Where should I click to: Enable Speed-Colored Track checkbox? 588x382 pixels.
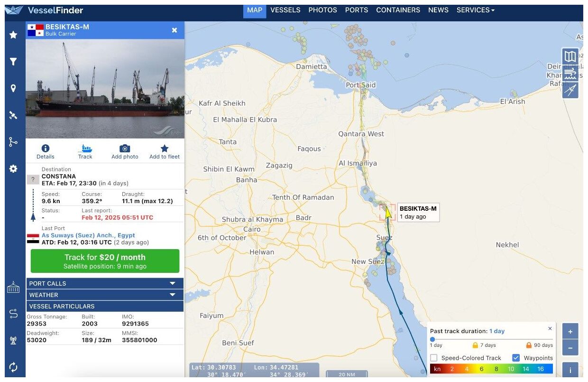point(434,358)
